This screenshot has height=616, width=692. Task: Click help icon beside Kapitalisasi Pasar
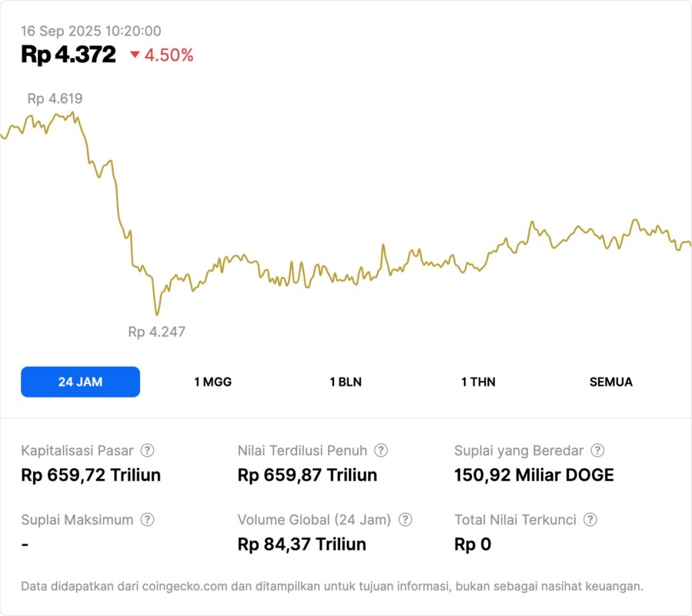point(147,450)
